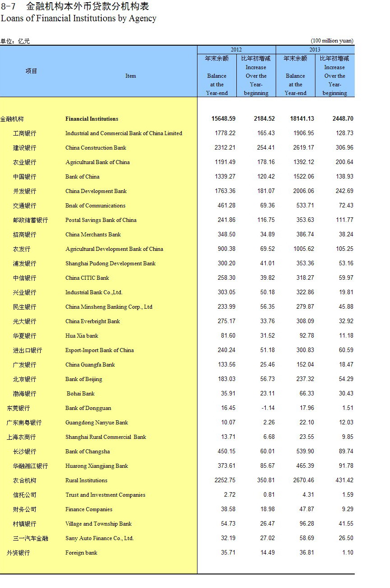
Task: Click the total 2013 balance 18141.13
Action: click(x=302, y=119)
